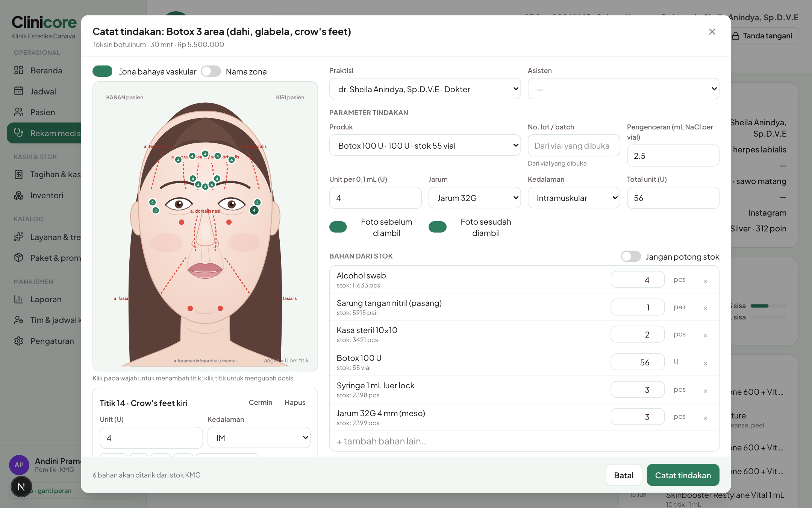Open Jadwal in the sidebar

(44, 91)
